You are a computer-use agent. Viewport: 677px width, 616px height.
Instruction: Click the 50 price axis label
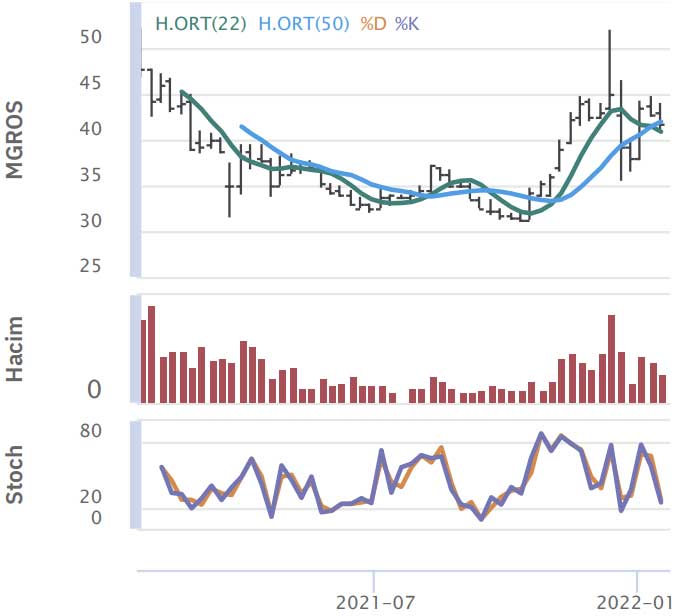tap(91, 37)
